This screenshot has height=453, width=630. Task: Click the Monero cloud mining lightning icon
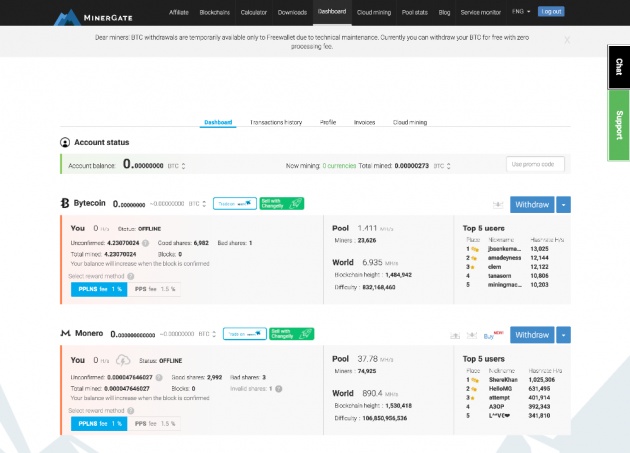coord(123,360)
